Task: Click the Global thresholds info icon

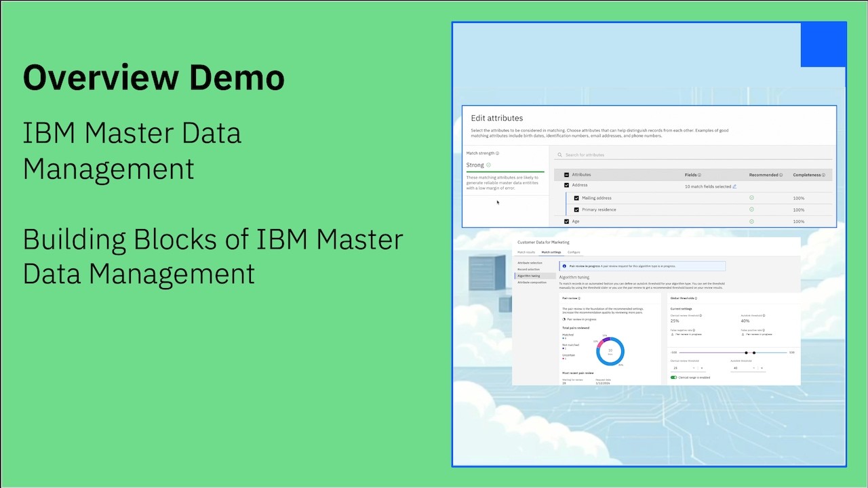Action: pos(696,298)
